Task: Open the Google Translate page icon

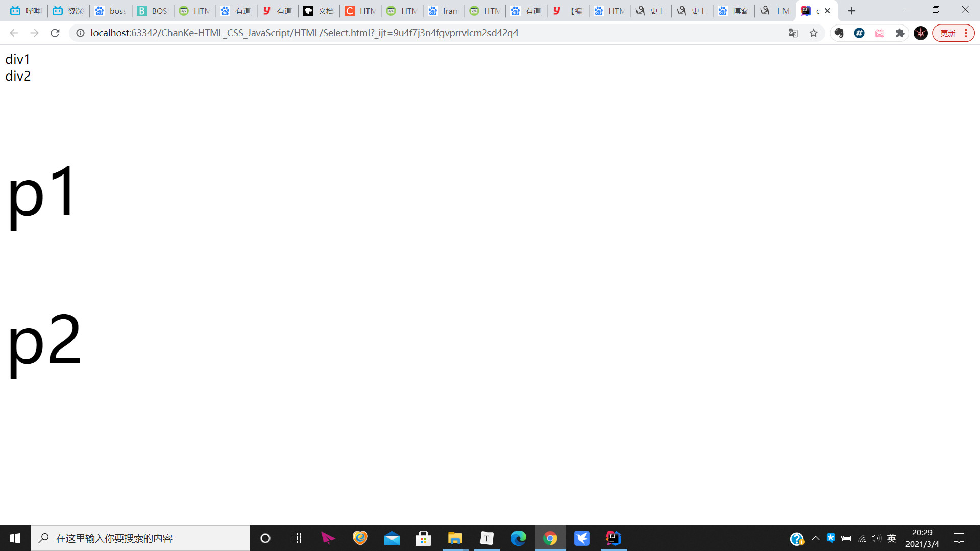Action: (793, 33)
